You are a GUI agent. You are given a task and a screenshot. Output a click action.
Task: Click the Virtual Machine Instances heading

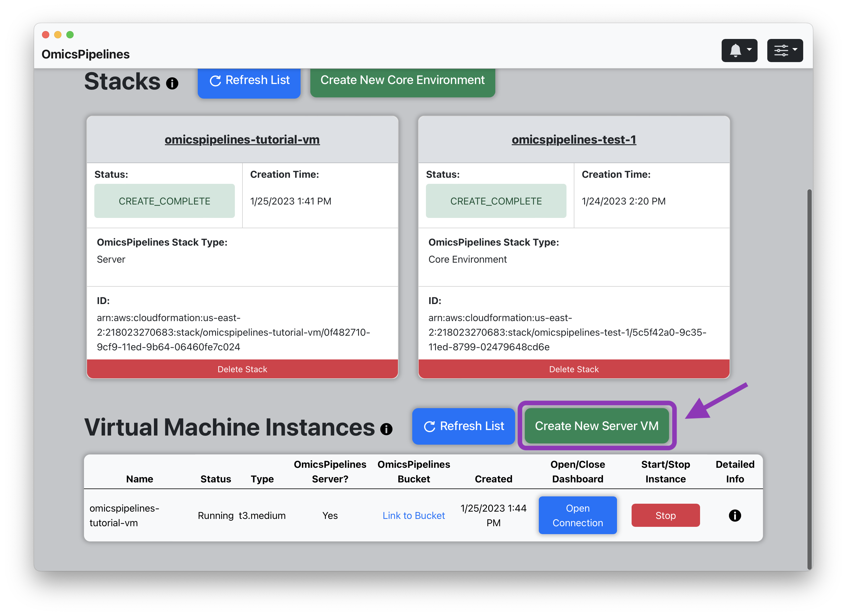[229, 427]
